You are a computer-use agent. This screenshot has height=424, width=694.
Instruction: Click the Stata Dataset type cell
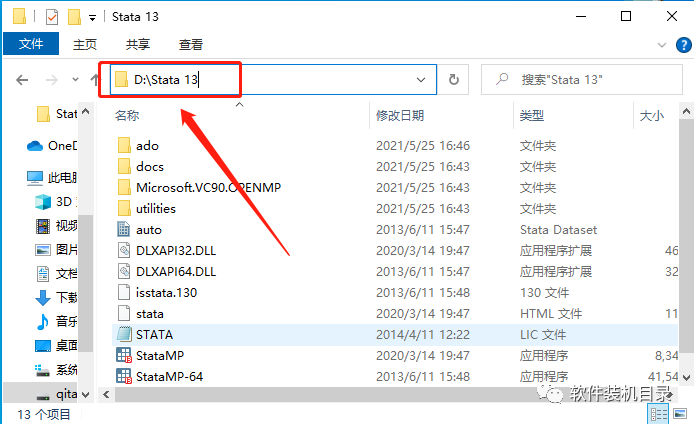[x=559, y=230]
